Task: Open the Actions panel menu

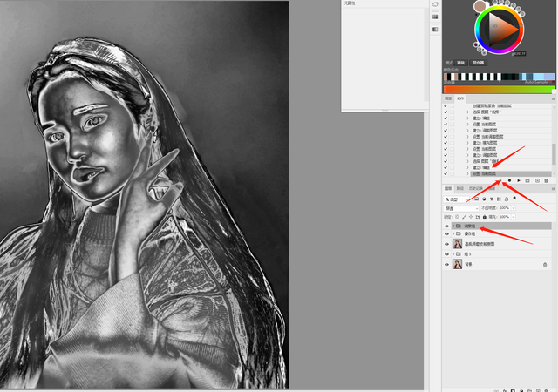Action: pyautogui.click(x=553, y=98)
